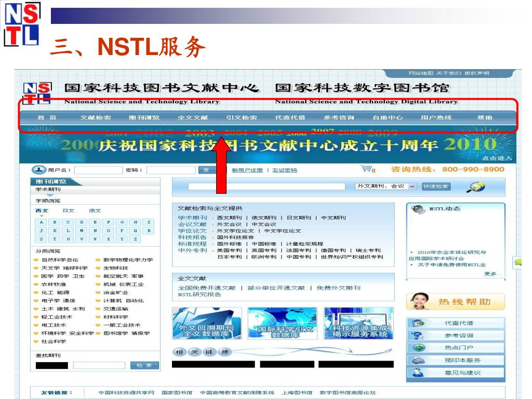
Task: Click the magnifier globe search icon
Action: [476, 187]
